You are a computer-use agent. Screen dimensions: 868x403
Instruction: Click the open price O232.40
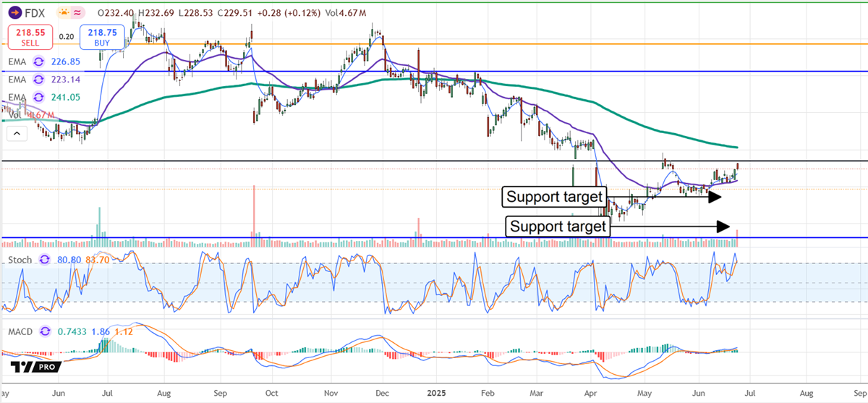pos(117,13)
